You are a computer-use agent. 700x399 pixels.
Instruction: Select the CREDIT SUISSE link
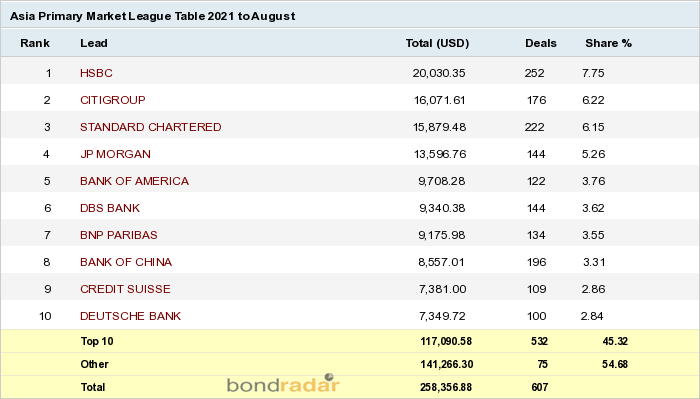[x=125, y=289]
